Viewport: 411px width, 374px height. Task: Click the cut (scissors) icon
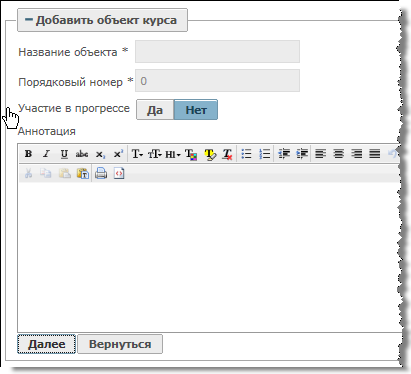pyautogui.click(x=28, y=173)
